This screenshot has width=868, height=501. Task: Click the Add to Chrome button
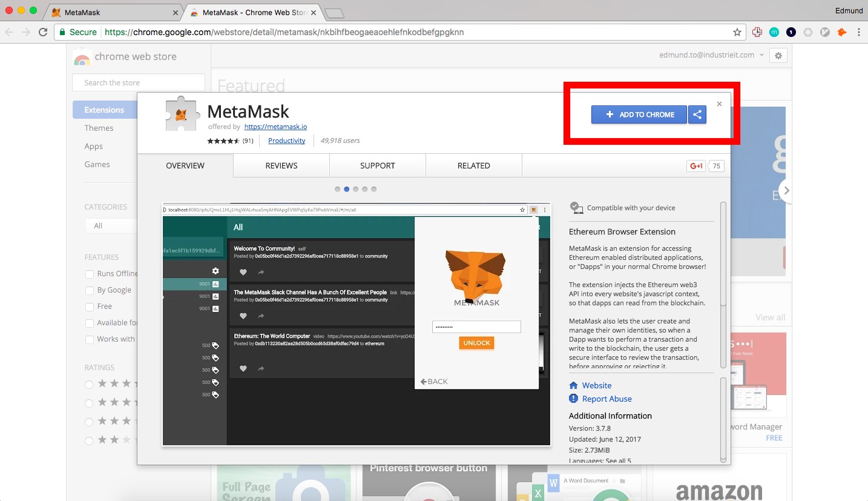coord(639,114)
